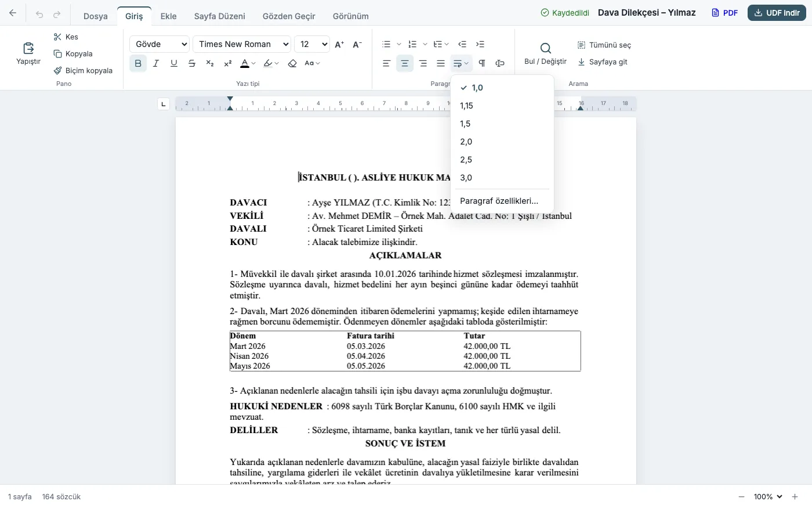Screen dimensions: 812x508
Task: Toggle italic formatting
Action: pyautogui.click(x=156, y=63)
